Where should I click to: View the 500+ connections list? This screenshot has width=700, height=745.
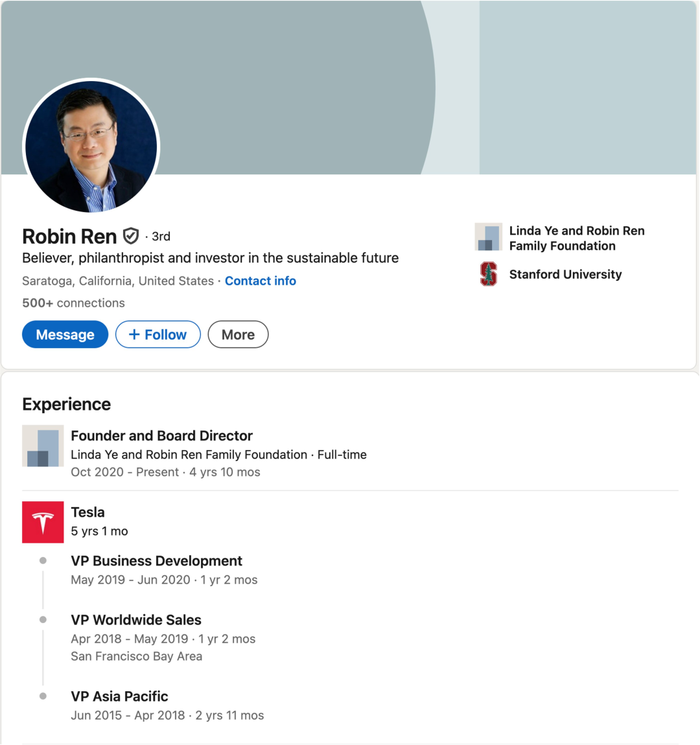(x=73, y=303)
